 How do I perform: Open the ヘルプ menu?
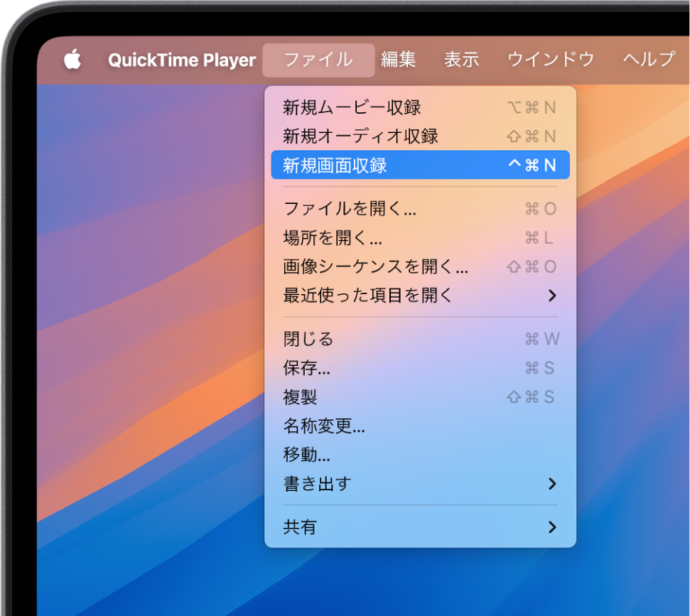[648, 60]
